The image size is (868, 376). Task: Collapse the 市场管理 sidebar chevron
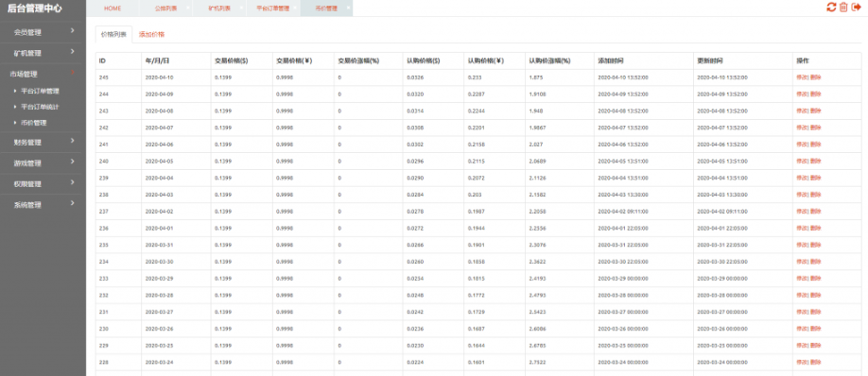coord(73,73)
